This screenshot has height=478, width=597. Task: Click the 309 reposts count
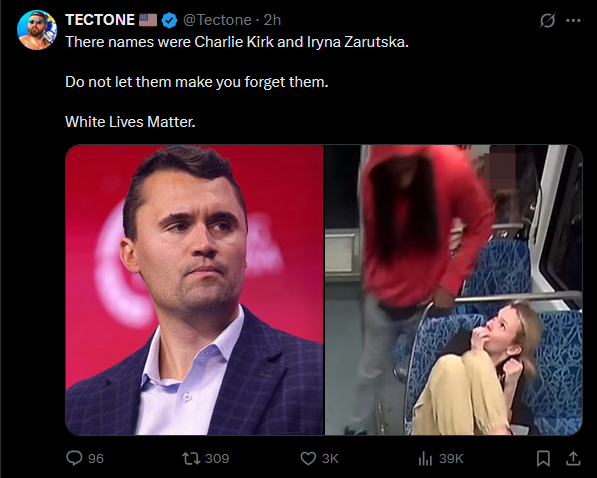coord(217,458)
